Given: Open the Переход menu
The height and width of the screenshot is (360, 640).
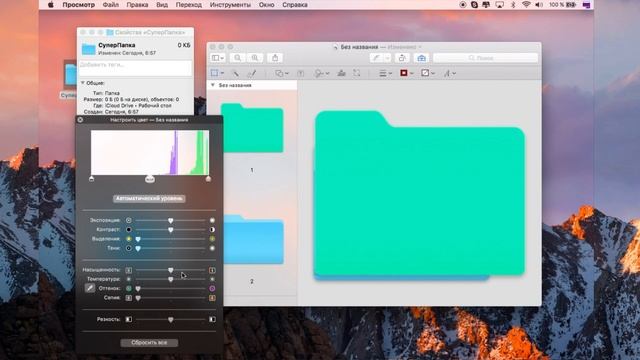Looking at the screenshot, I should (189, 5).
